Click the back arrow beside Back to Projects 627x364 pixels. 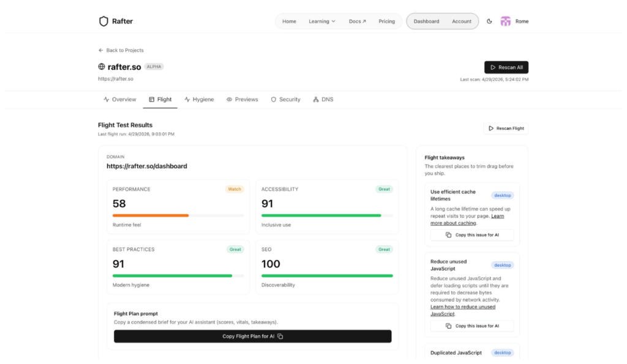(x=101, y=50)
